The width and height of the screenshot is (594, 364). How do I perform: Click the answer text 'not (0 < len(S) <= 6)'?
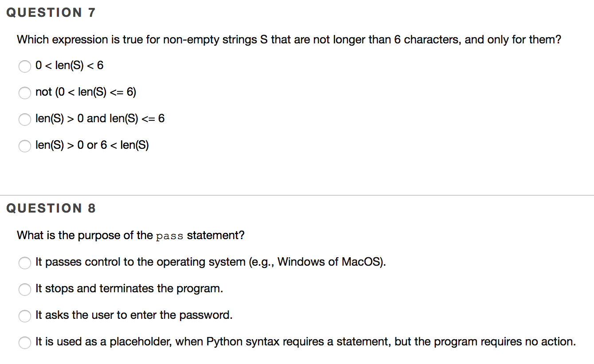pos(86,92)
